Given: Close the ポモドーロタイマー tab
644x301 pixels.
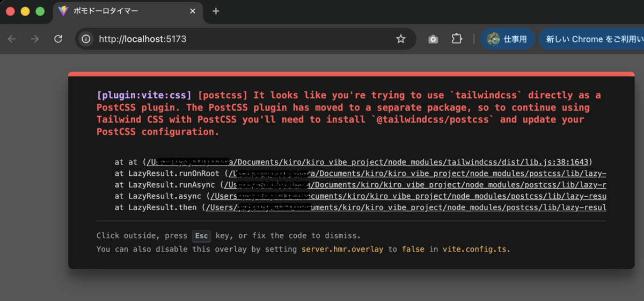Looking at the screenshot, I should tap(193, 11).
